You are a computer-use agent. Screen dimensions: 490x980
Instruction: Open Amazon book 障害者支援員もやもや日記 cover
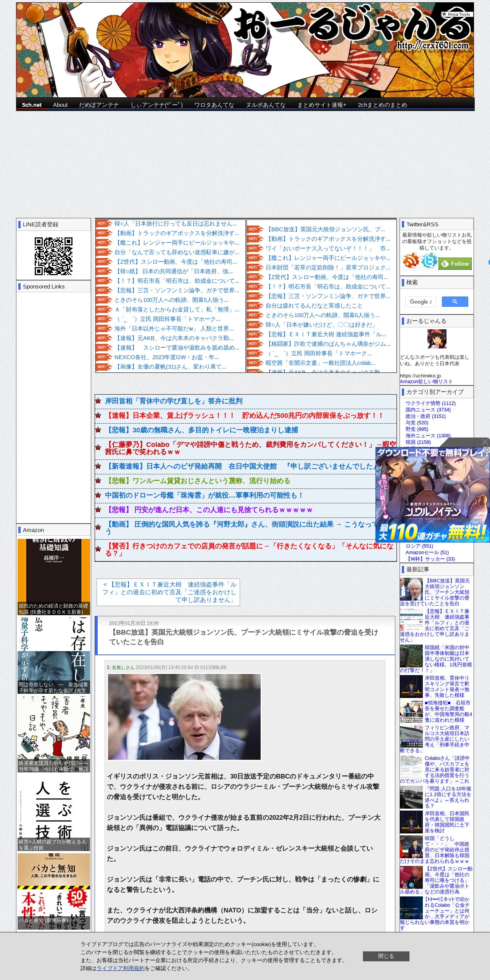54,734
